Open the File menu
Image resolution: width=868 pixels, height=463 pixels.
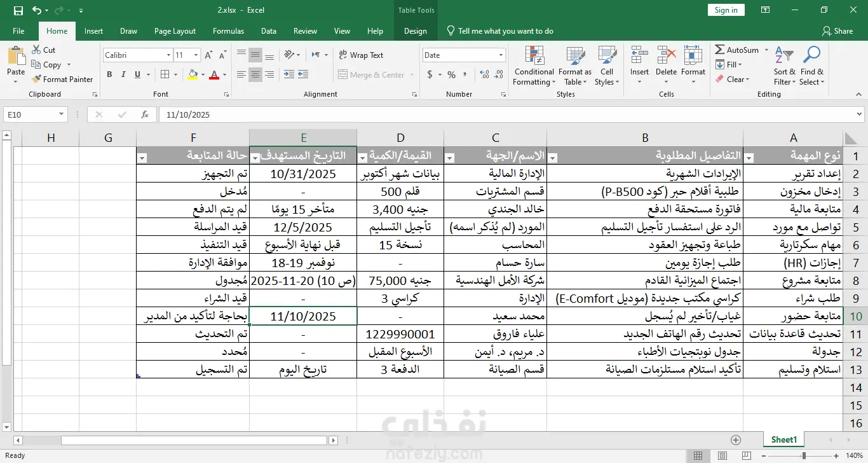click(18, 31)
